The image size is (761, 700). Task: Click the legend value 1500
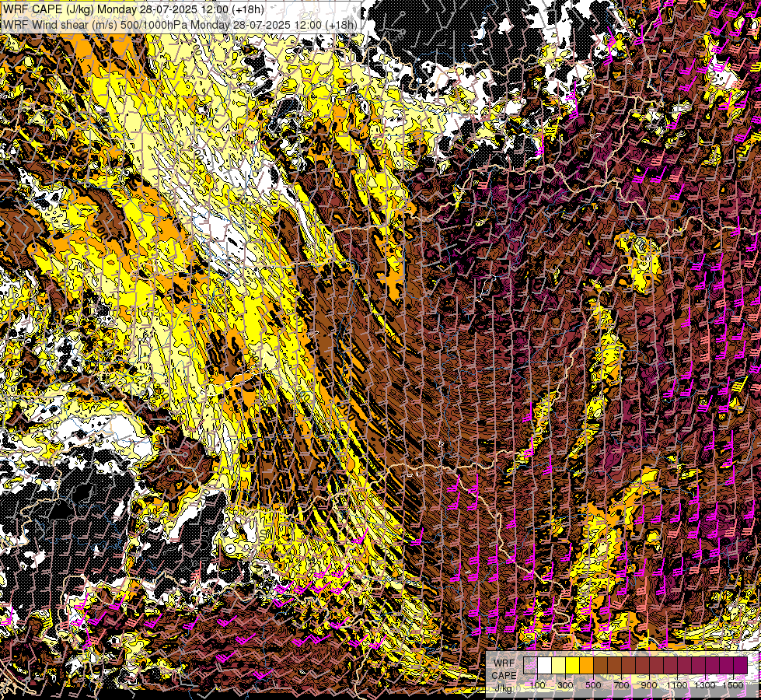tap(733, 685)
